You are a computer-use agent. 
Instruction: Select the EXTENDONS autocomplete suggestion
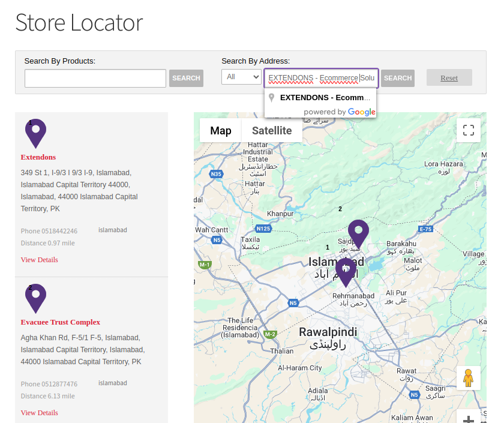(324, 97)
